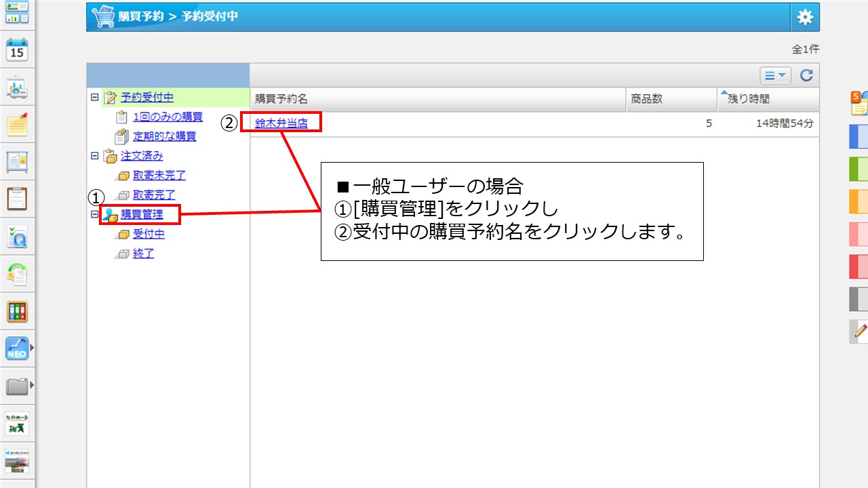Open the top dashboard portal icon in sidebar

(17, 13)
